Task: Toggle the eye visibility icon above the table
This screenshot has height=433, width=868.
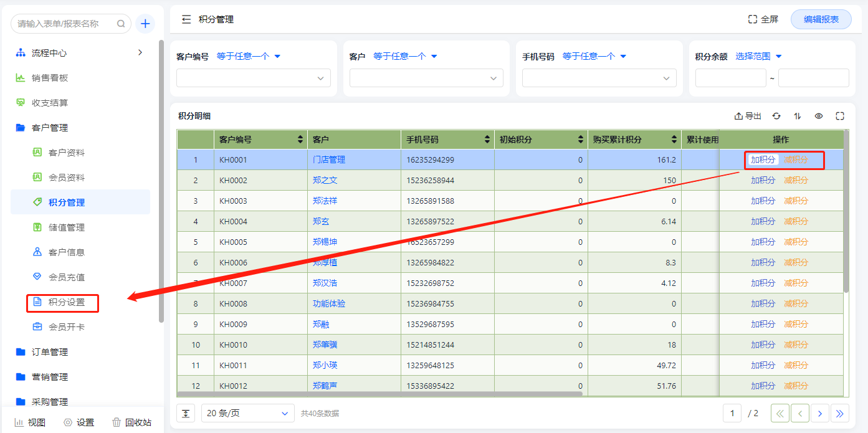Action: (x=819, y=116)
